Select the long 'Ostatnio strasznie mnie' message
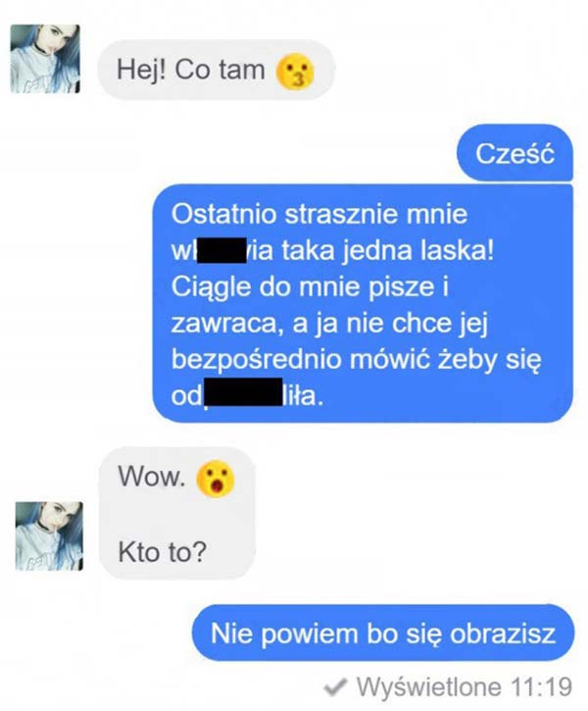The image size is (588, 711). 363,303
